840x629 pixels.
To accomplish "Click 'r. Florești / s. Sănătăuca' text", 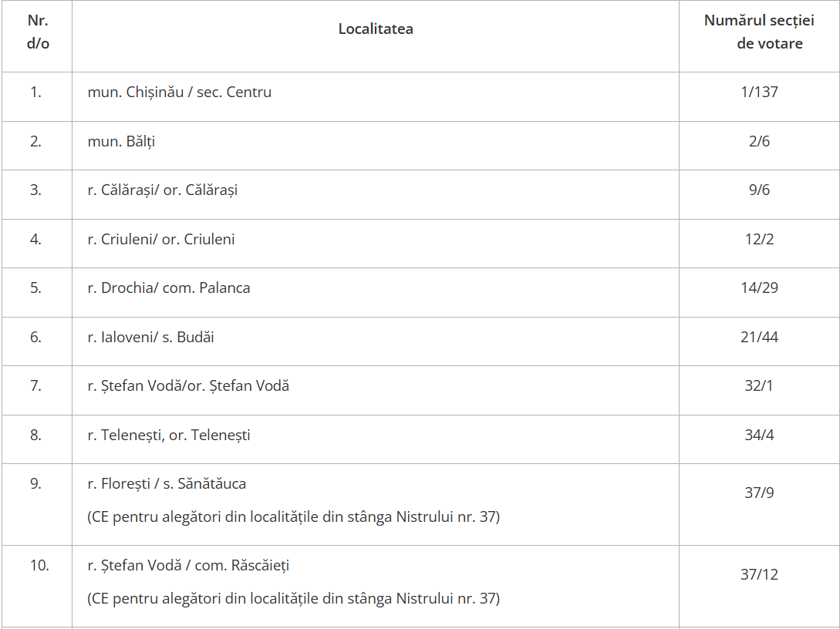I will pyautogui.click(x=167, y=484).
